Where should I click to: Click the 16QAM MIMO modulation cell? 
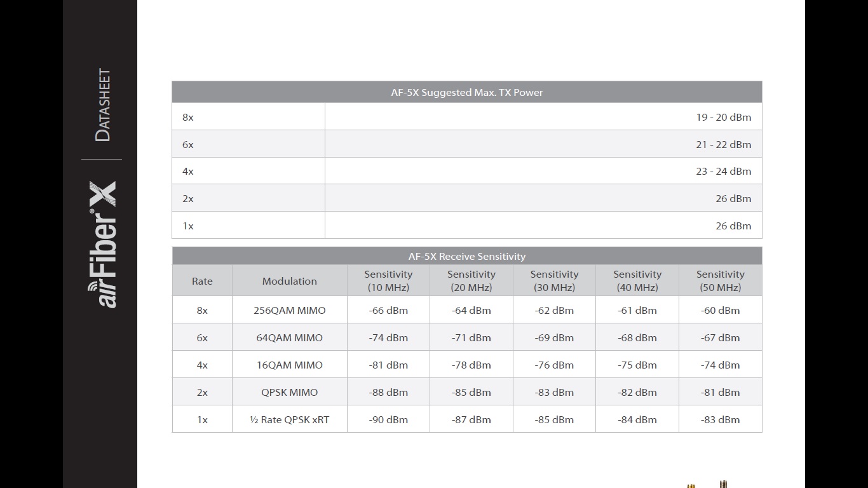click(x=289, y=365)
